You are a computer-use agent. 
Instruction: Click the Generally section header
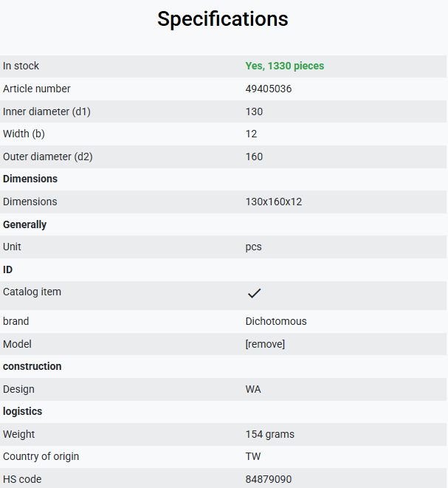pyautogui.click(x=25, y=224)
